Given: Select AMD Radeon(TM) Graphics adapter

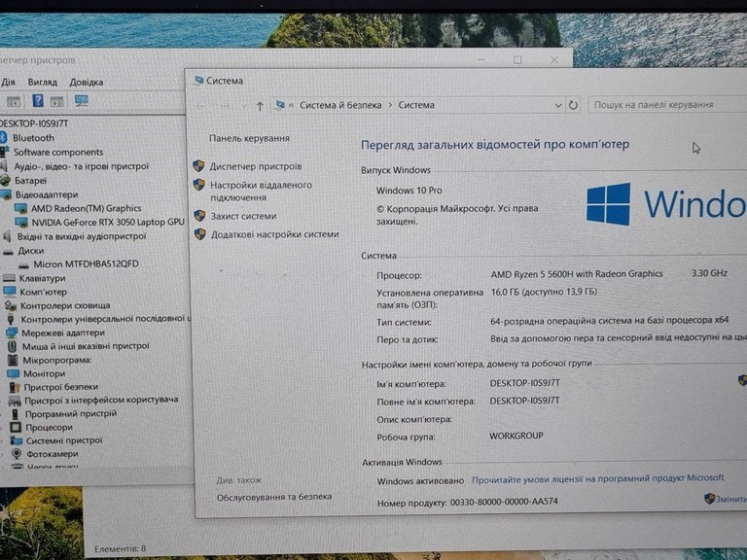Looking at the screenshot, I should click(x=87, y=209).
